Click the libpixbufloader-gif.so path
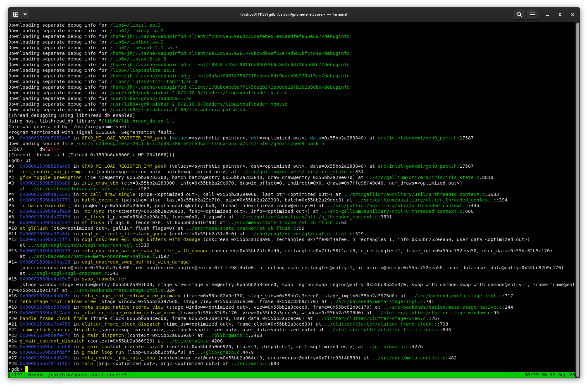588x387 pixels. (x=199, y=93)
